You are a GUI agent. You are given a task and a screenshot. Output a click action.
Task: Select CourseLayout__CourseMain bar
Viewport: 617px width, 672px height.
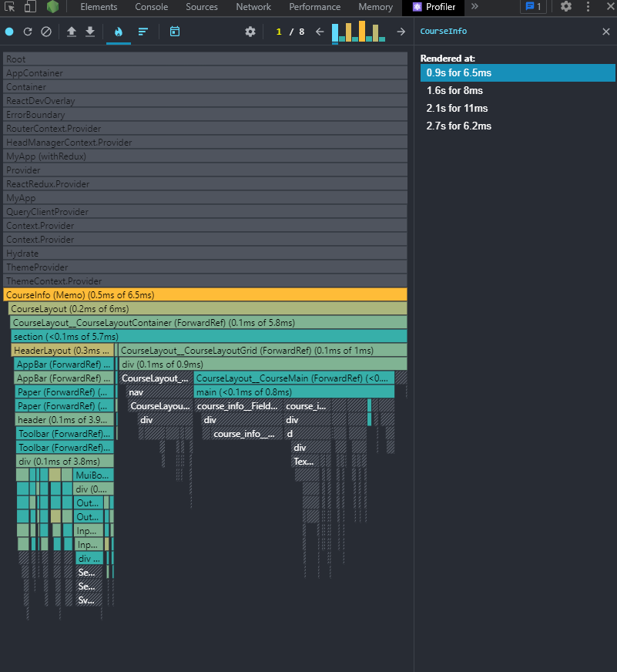[294, 378]
